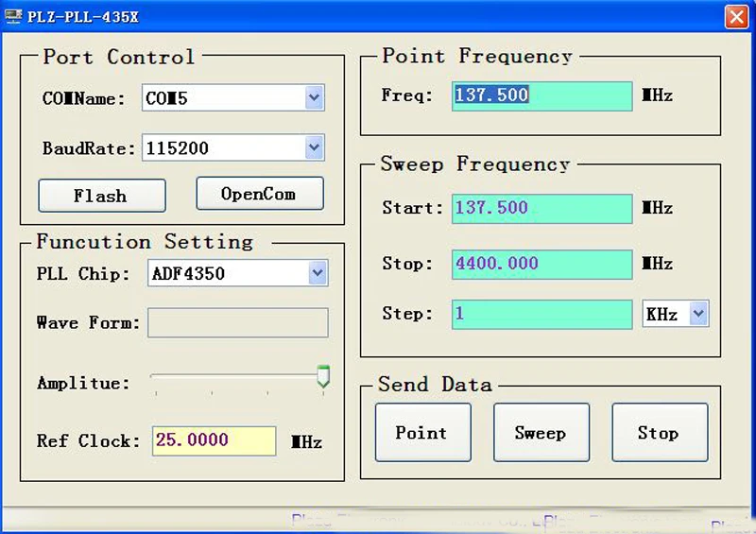Screen dimensions: 756x534
Task: Click the Amplitude slider handle
Action: 323,378
